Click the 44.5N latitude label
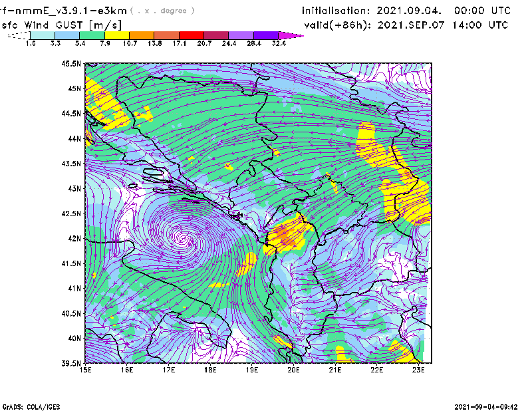 pos(71,113)
